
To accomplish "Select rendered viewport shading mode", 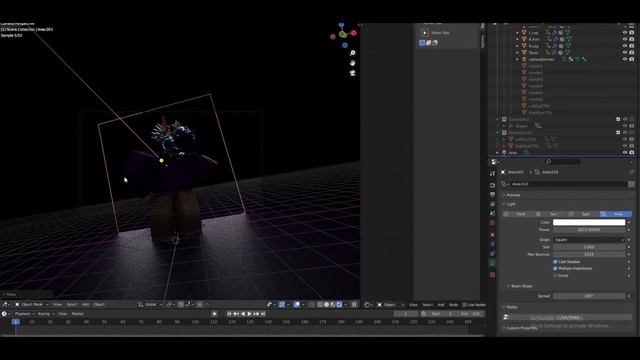I will point(340,304).
